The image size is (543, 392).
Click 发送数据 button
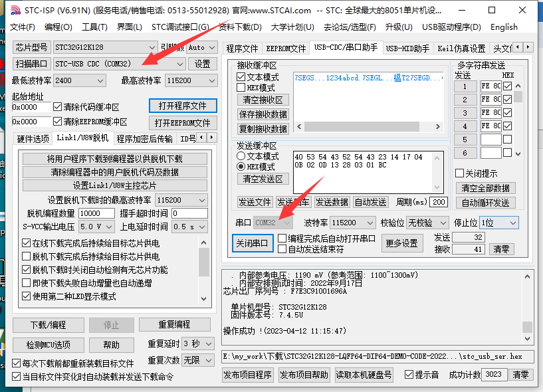[x=332, y=202]
